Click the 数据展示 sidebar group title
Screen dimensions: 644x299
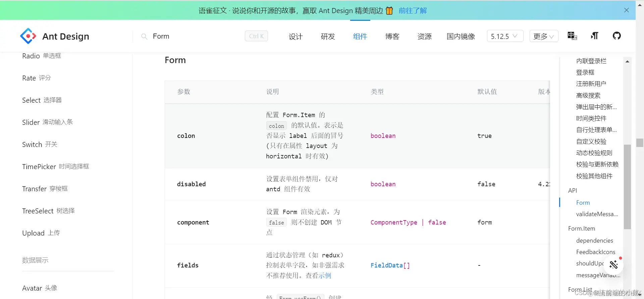pyautogui.click(x=35, y=260)
